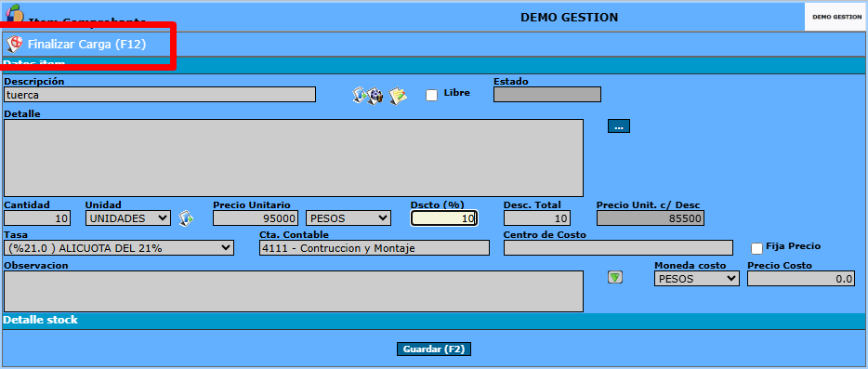The width and height of the screenshot is (868, 369).
Task: Click the document arrow icon next to Unidad
Action: tap(186, 219)
